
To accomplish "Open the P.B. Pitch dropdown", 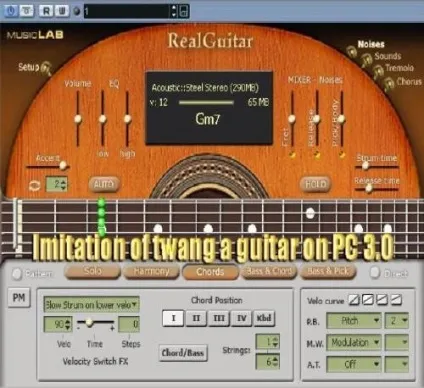I will point(354,321).
